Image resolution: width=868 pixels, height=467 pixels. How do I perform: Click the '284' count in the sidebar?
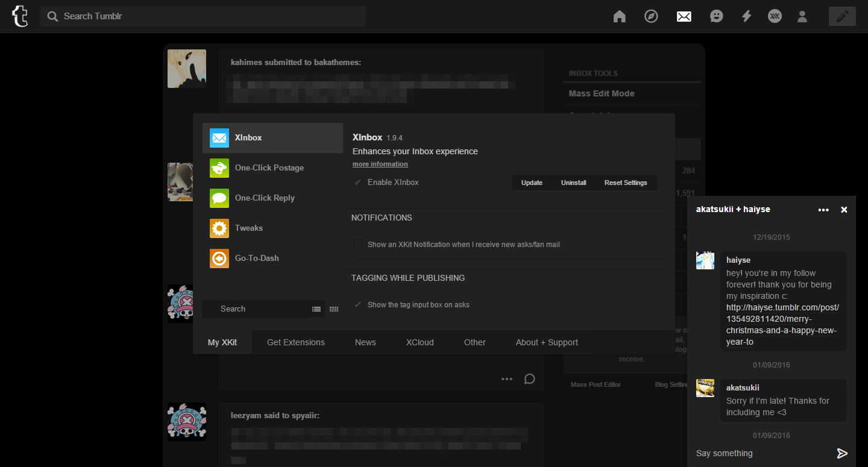point(688,171)
